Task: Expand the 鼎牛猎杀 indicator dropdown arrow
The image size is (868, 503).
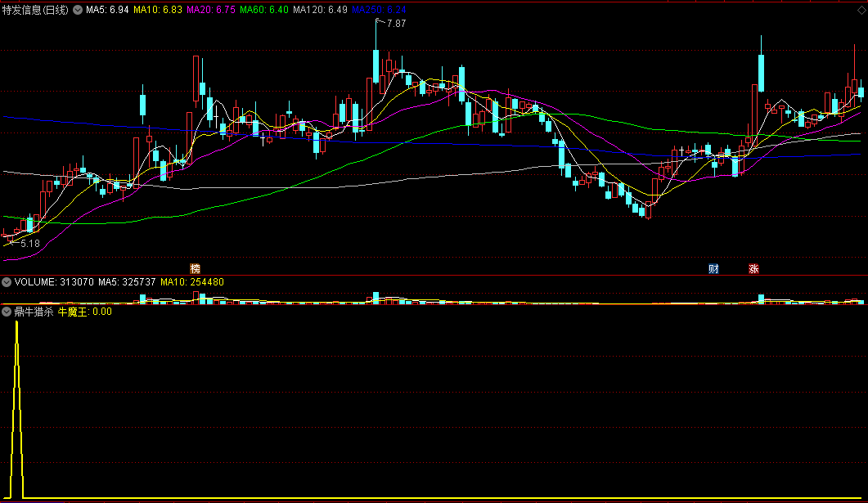Action: click(x=7, y=312)
